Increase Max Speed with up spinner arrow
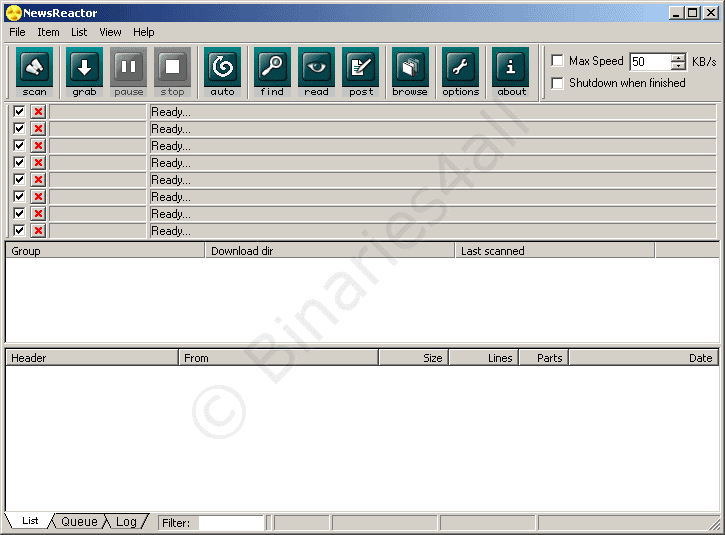Screen dimensions: 725x535 point(678,57)
